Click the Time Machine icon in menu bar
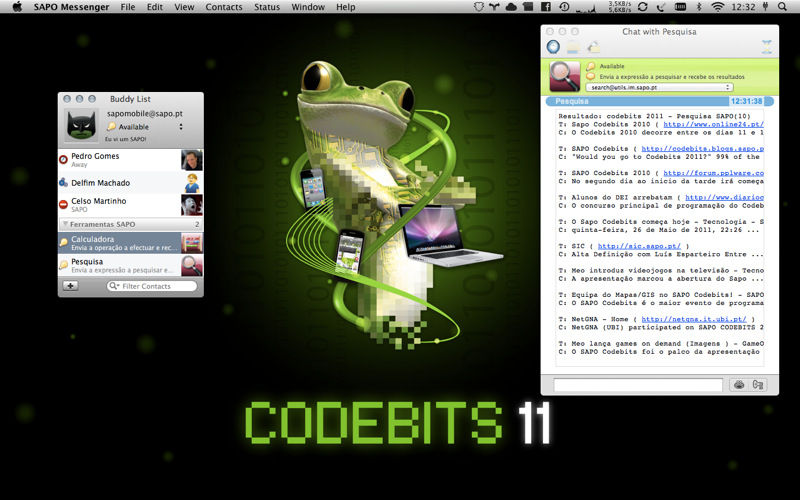Image resolution: width=800 pixels, height=500 pixels. [564, 7]
